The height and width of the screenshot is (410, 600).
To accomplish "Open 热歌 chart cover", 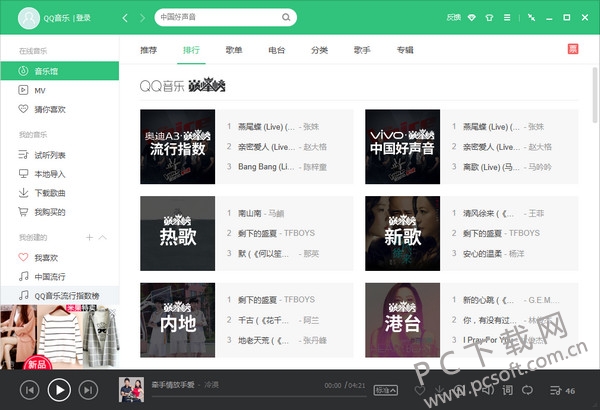I will point(178,234).
